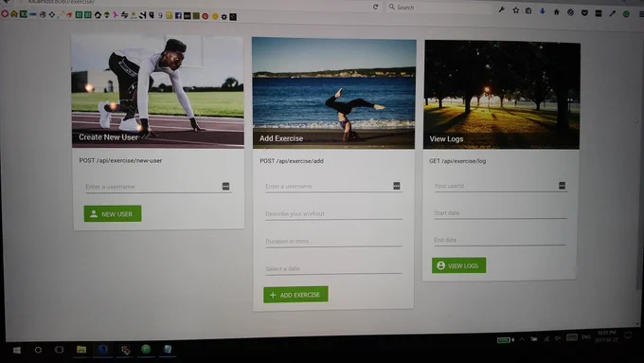Click the green sphere taskbar app icon

[x=146, y=349]
